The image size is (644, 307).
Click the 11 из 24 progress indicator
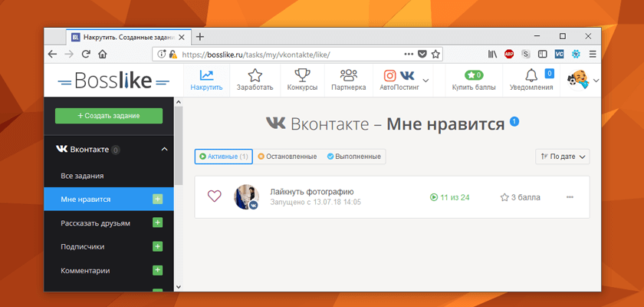tap(450, 198)
